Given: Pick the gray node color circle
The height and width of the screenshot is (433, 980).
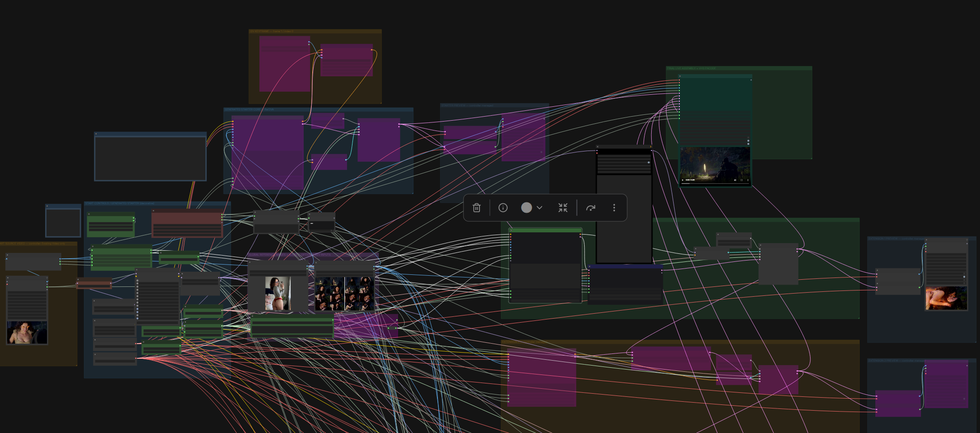Looking at the screenshot, I should (526, 208).
